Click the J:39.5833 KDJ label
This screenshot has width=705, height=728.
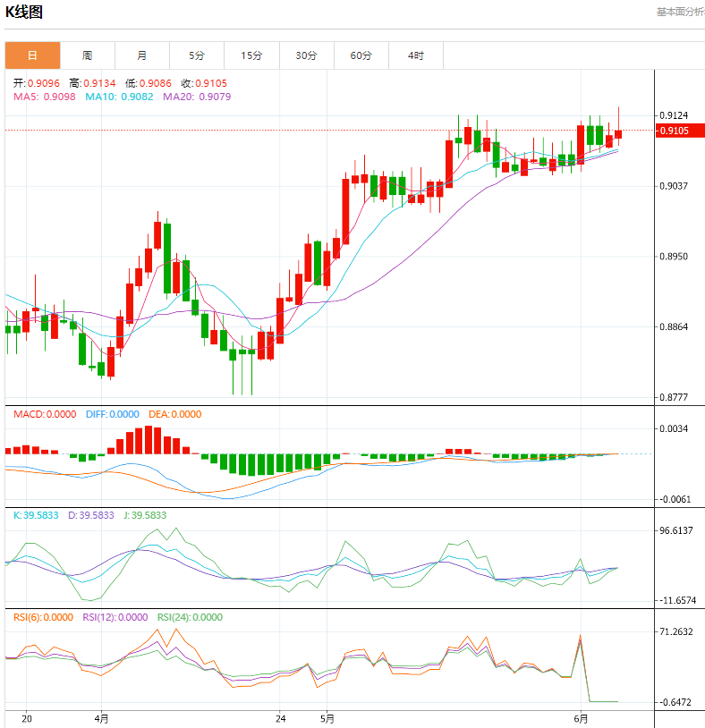click(145, 515)
